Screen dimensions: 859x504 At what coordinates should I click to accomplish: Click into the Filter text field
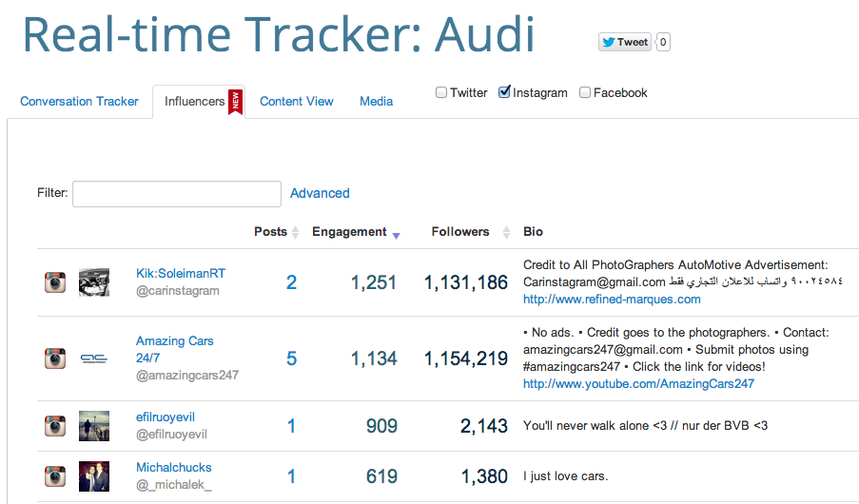pyautogui.click(x=177, y=194)
